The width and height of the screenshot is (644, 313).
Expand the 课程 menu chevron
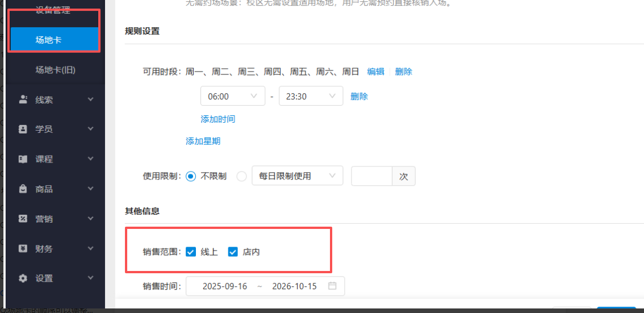[x=90, y=159]
